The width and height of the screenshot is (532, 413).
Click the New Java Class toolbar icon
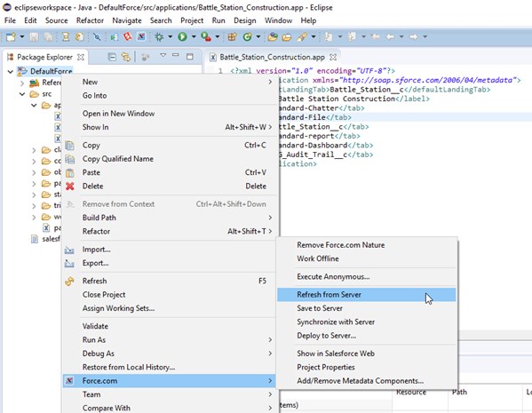247,36
